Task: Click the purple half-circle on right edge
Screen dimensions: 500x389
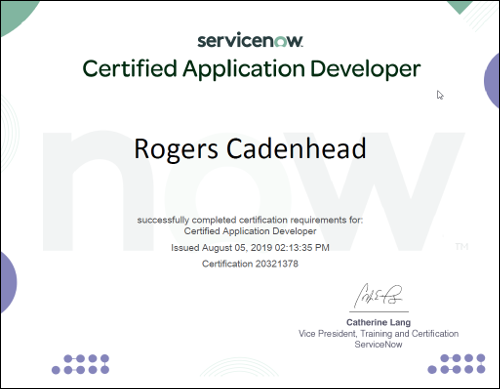Action: point(492,81)
